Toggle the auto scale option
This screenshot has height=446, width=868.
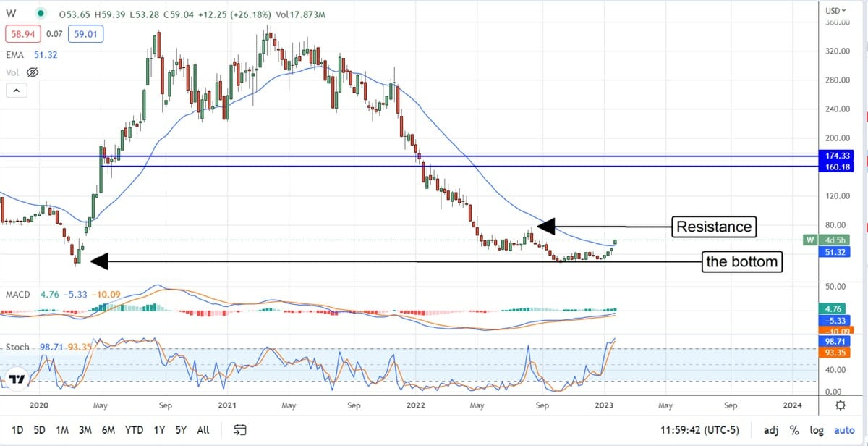843,430
